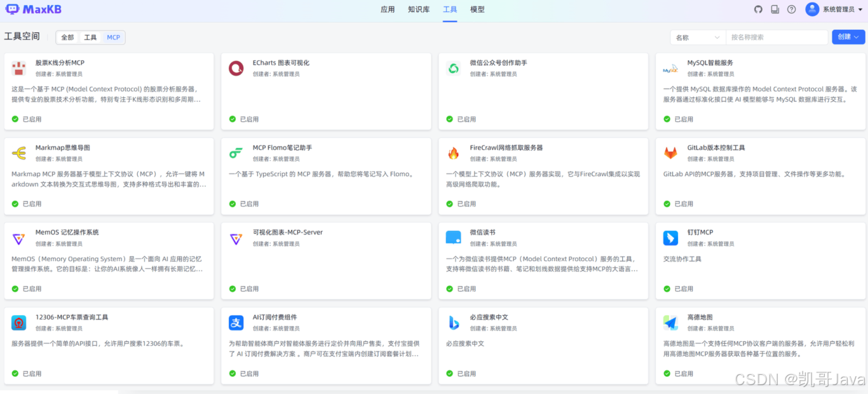Screen dimensions: 868x394
Task: Click the FireCrawl flame icon
Action: (x=454, y=153)
